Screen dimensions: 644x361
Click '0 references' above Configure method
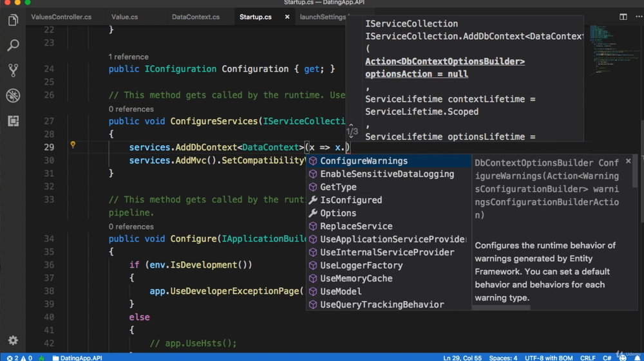click(131, 227)
